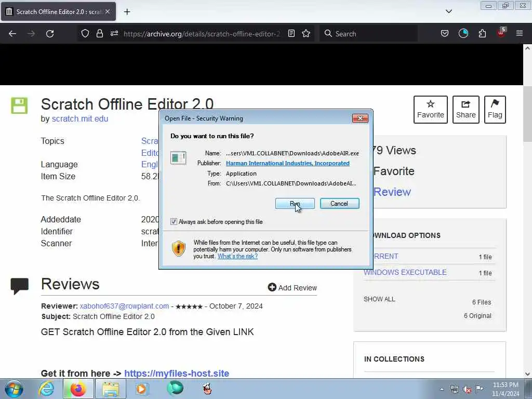Viewport: 532px width, 399px height.
Task: Click SHOW ALL download files
Action: 379,299
